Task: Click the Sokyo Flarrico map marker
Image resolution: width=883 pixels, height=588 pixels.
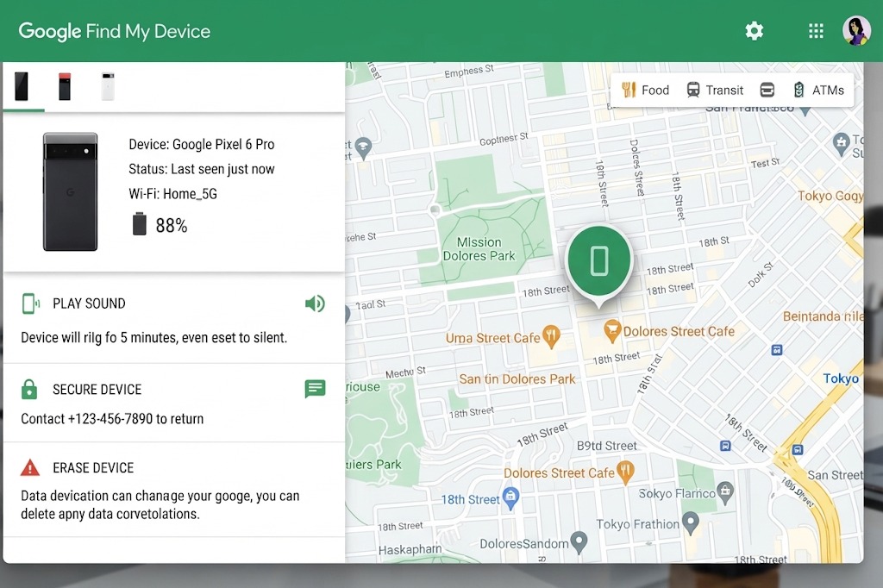Action: (725, 491)
